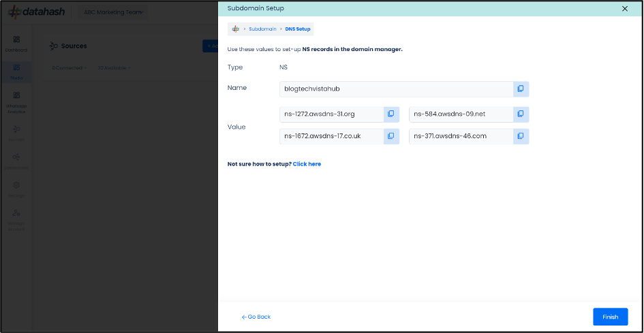
Task: Expand the Connected sources filter
Action: click(x=69, y=68)
